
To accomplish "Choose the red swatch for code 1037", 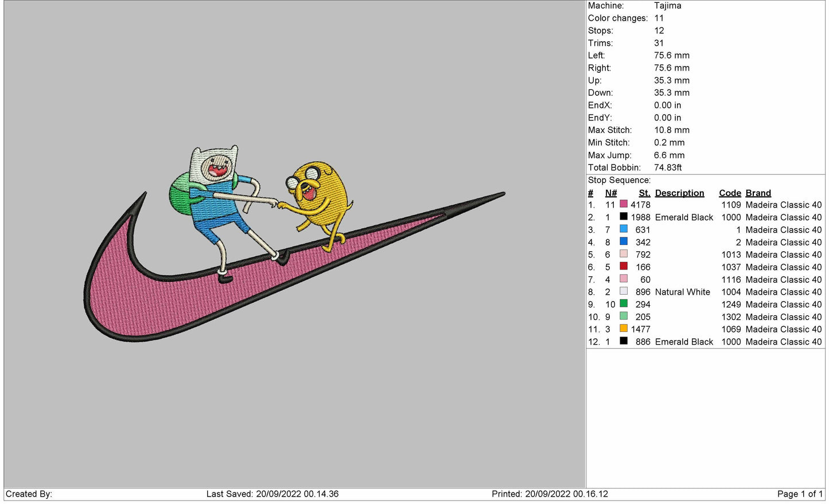I will pyautogui.click(x=623, y=267).
